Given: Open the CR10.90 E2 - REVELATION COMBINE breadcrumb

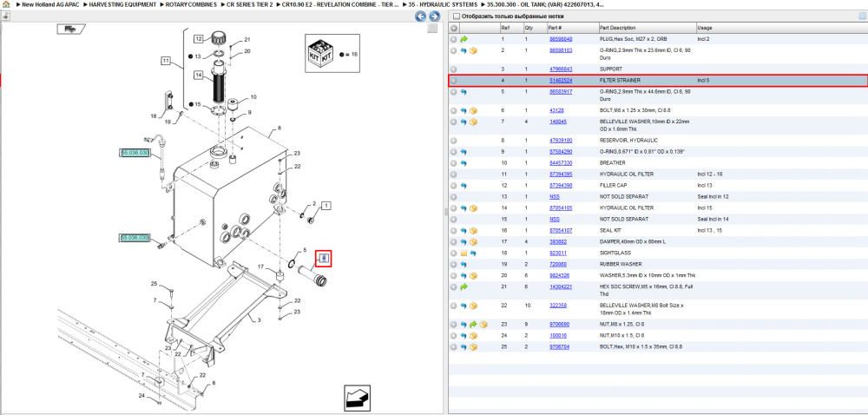Looking at the screenshot, I should 340,4.
